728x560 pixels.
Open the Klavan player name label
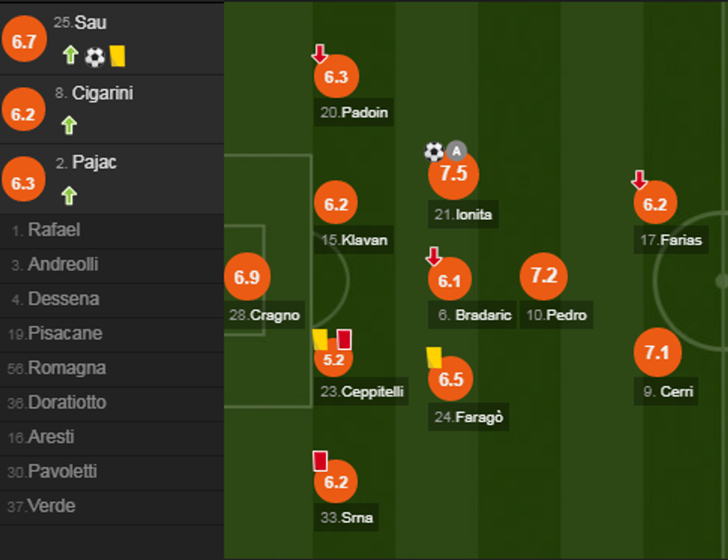(354, 240)
